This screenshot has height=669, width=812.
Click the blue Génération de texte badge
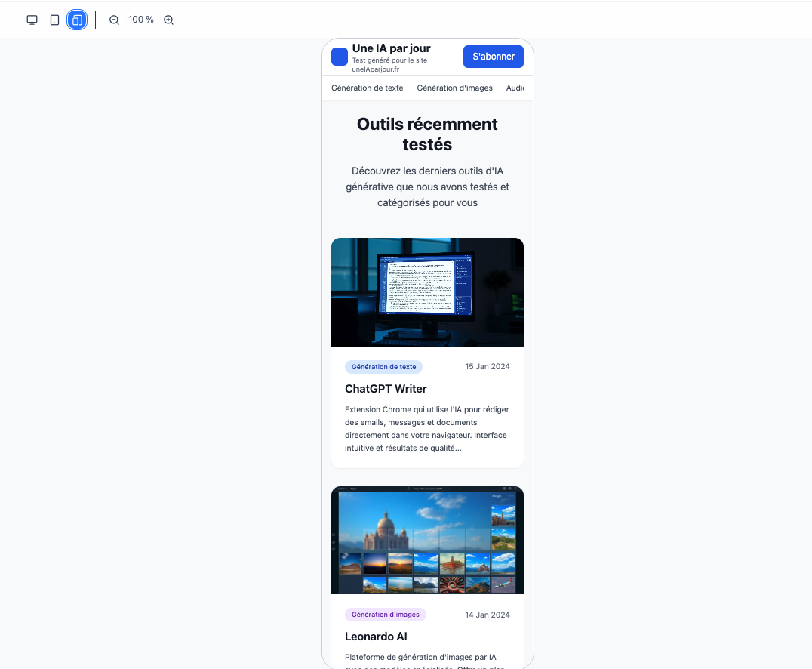tap(383, 367)
